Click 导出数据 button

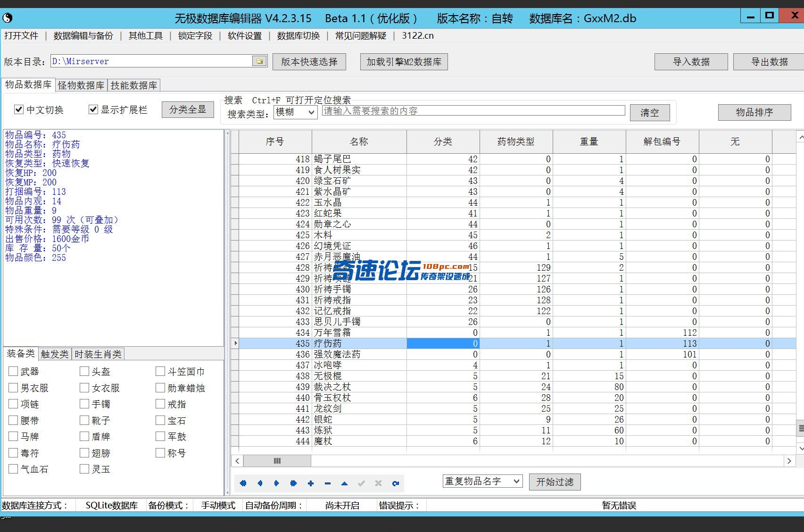(769, 62)
